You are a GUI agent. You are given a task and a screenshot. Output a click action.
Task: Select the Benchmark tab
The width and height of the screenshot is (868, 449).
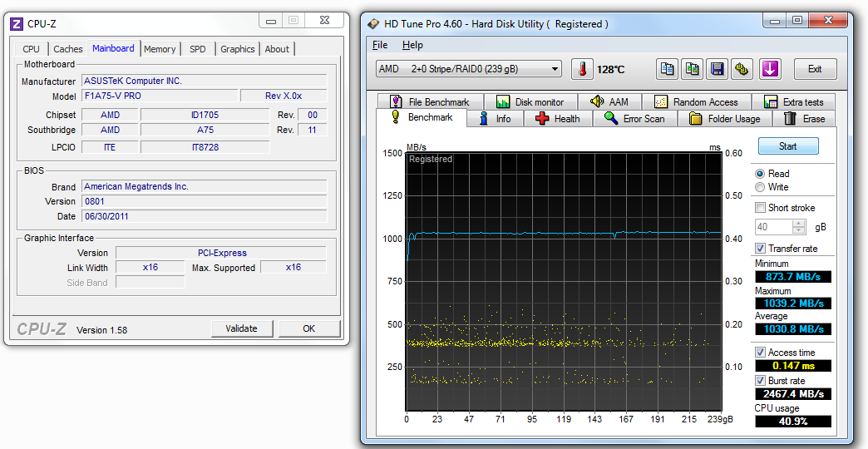coord(422,117)
